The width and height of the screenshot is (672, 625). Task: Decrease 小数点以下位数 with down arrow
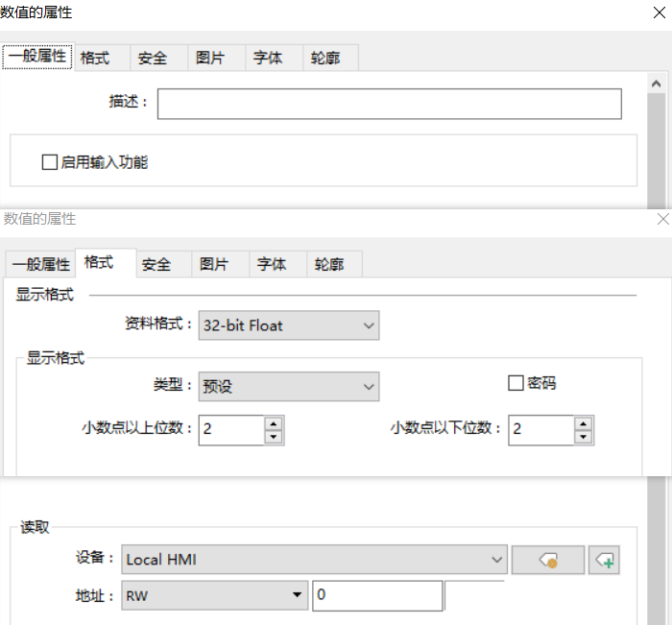click(x=584, y=437)
